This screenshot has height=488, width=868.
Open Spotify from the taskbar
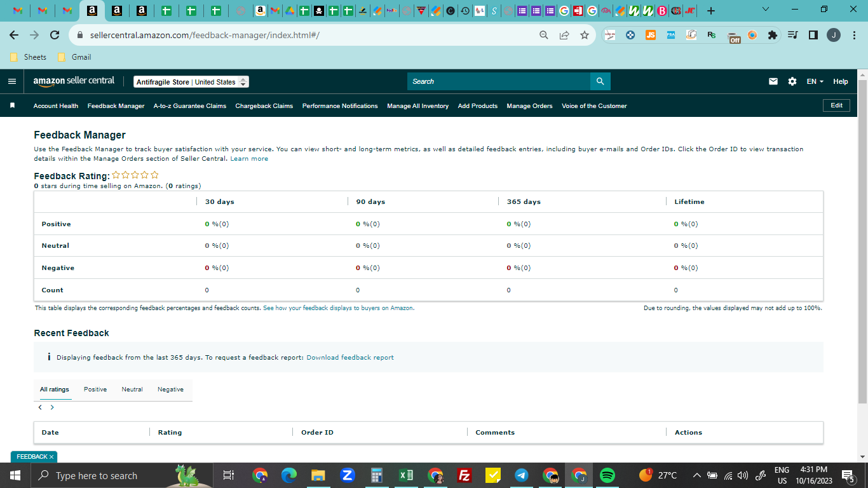click(607, 475)
